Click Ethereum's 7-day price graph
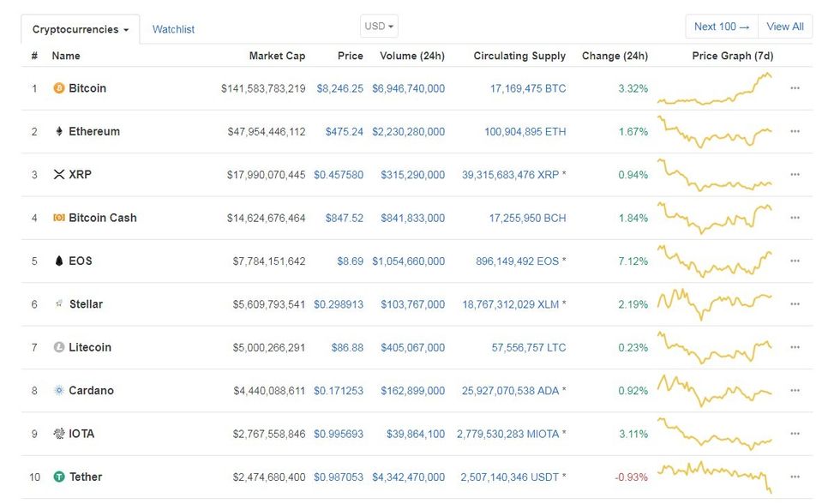 coord(713,131)
